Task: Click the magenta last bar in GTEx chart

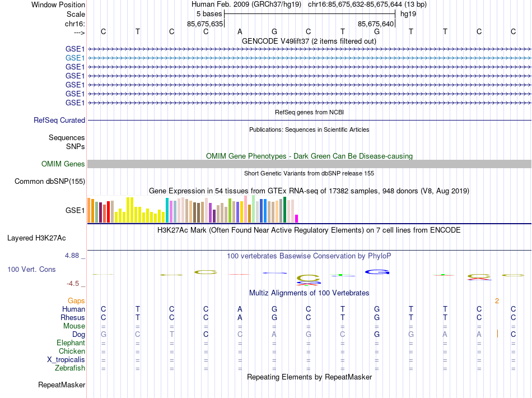Action: pos(297,219)
